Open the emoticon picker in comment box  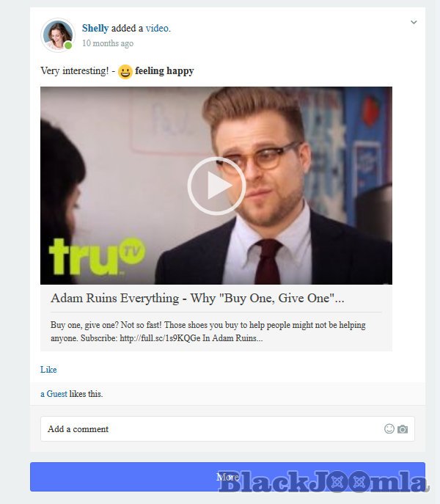pyautogui.click(x=389, y=428)
